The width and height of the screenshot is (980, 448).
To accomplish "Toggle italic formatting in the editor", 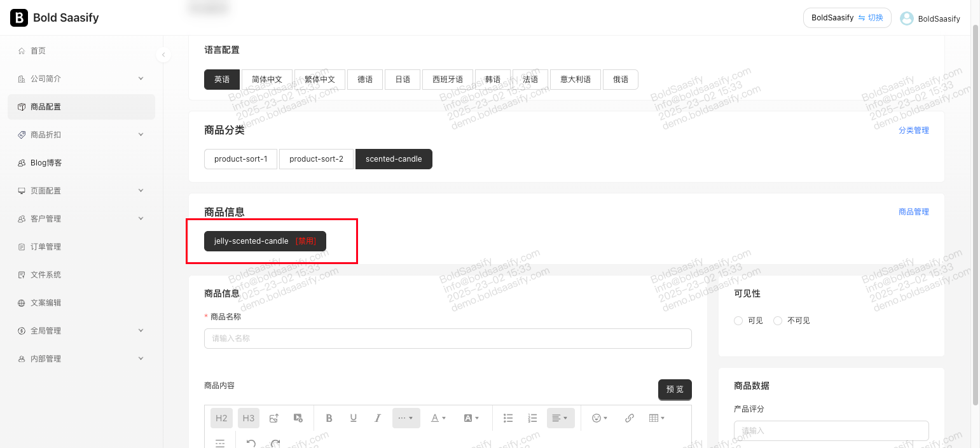I will point(378,418).
